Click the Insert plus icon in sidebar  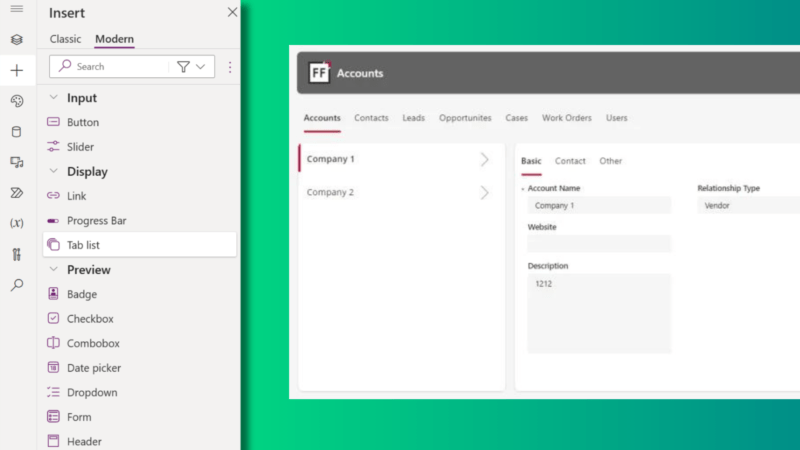[17, 71]
